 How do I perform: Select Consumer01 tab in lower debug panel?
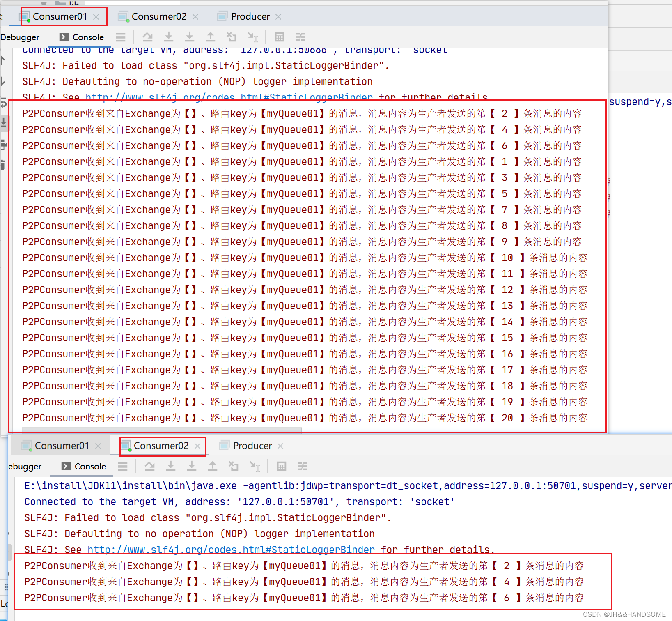coord(62,446)
